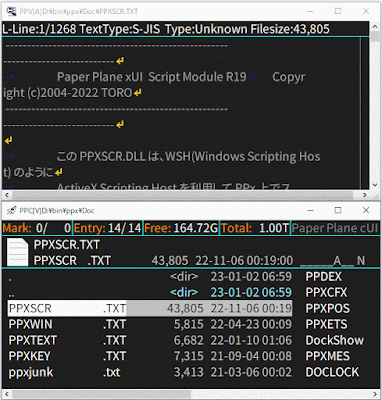382x400 pixels.
Task: Select the PPXPOS entry in right column
Action: (328, 308)
